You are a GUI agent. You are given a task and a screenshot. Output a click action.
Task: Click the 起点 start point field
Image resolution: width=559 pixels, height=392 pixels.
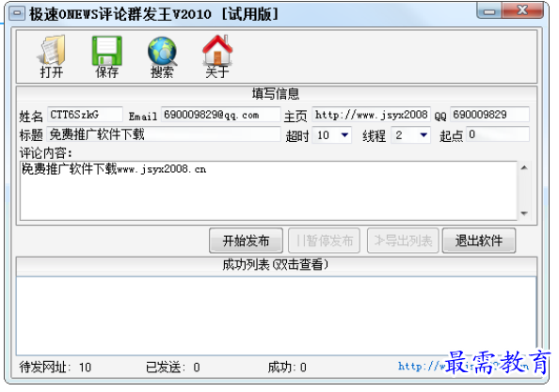(497, 134)
